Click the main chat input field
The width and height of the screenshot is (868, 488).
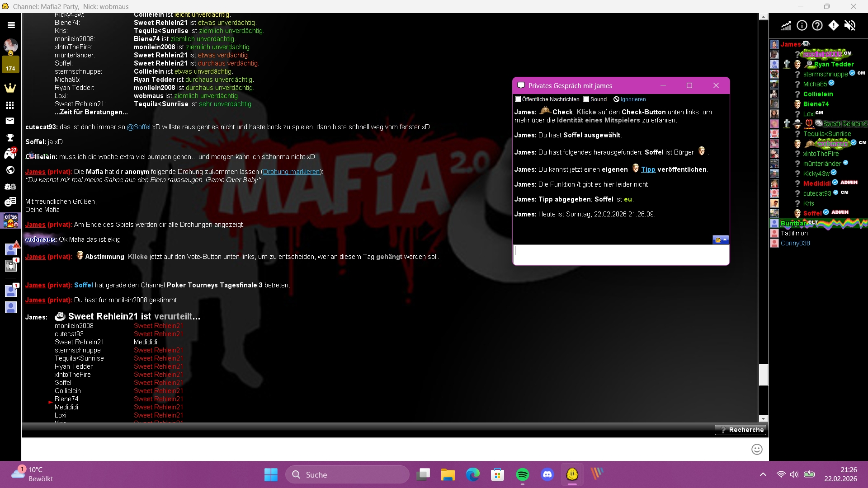pos(384,449)
